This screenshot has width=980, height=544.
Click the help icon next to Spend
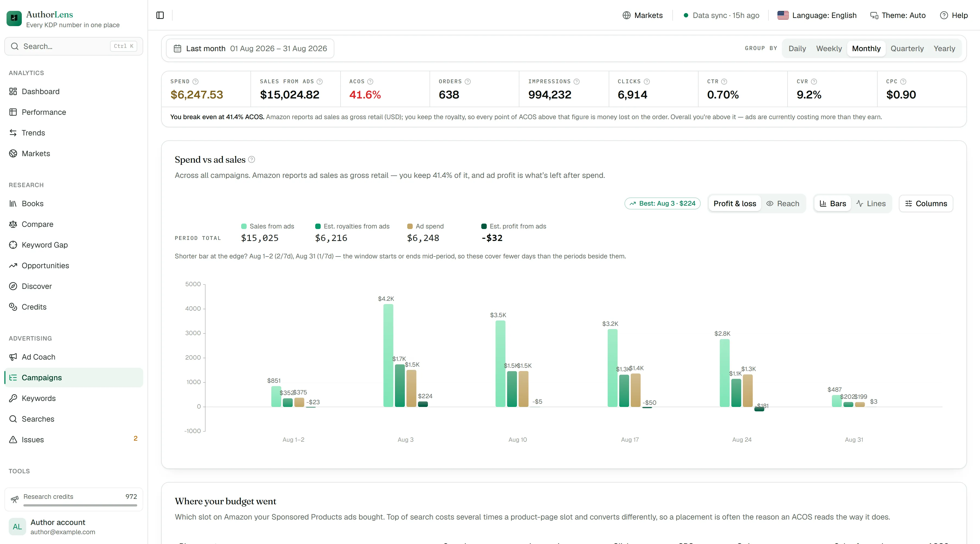click(195, 81)
